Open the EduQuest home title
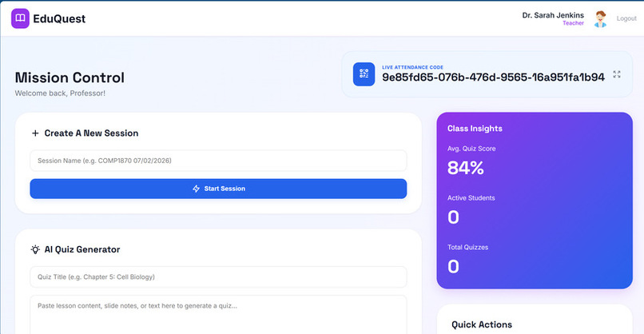Screen dimensions: 644x334 pyautogui.click(x=59, y=19)
